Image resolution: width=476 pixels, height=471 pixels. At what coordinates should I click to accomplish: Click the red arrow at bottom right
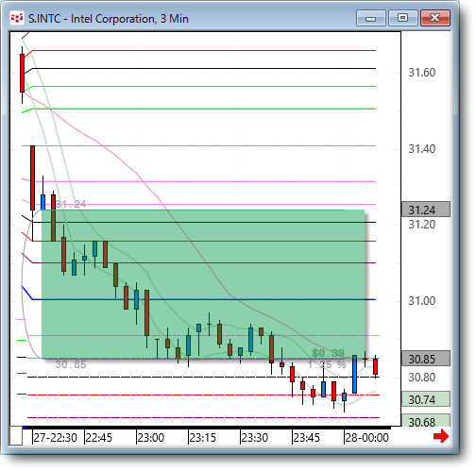pos(441,436)
